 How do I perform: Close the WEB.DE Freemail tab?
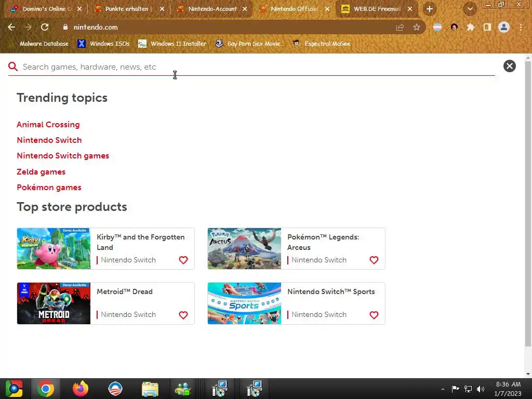pos(410,9)
